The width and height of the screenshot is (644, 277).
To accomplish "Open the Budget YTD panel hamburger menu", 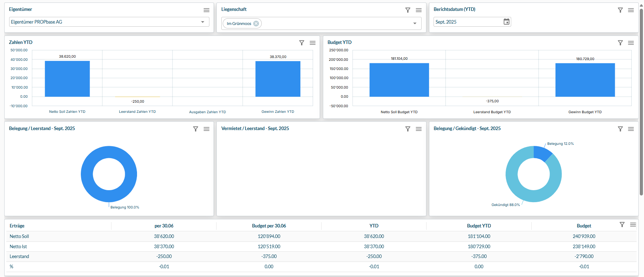I will [631, 43].
